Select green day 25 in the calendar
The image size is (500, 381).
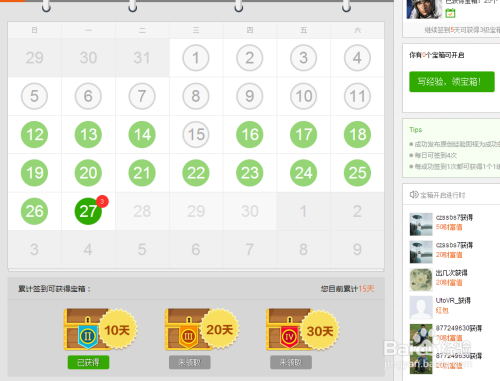coord(357,173)
